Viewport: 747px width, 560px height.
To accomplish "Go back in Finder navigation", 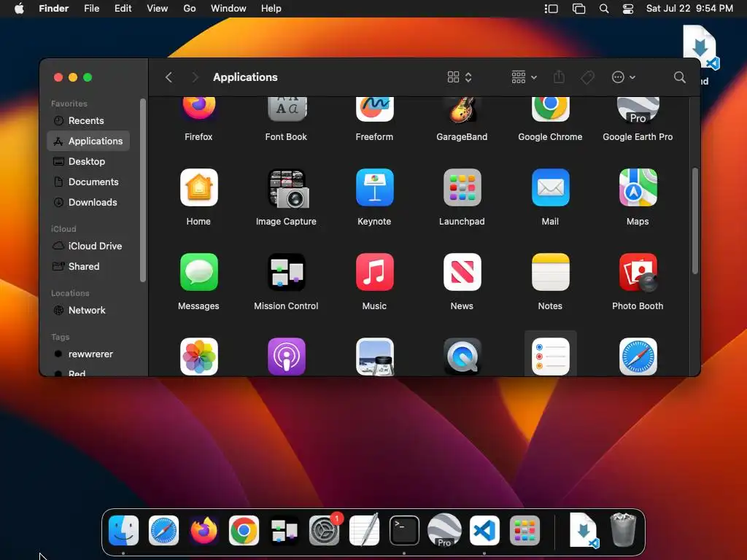I will click(x=169, y=77).
